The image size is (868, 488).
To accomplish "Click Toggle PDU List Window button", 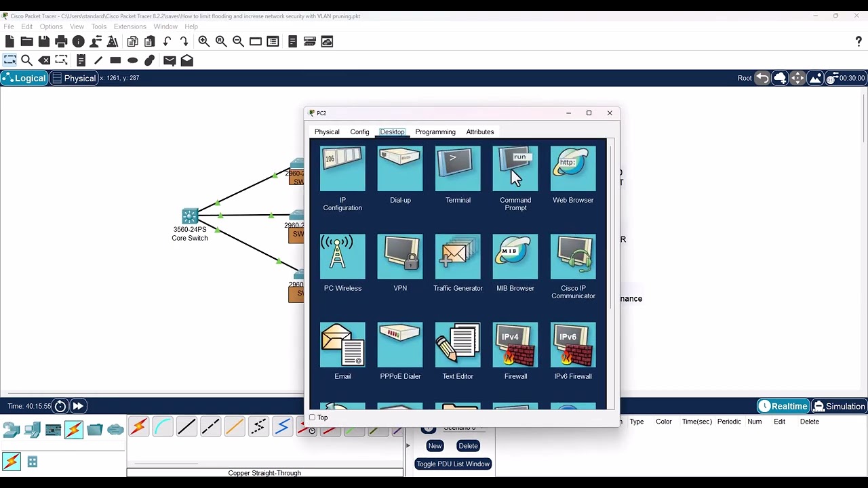I will [x=453, y=464].
